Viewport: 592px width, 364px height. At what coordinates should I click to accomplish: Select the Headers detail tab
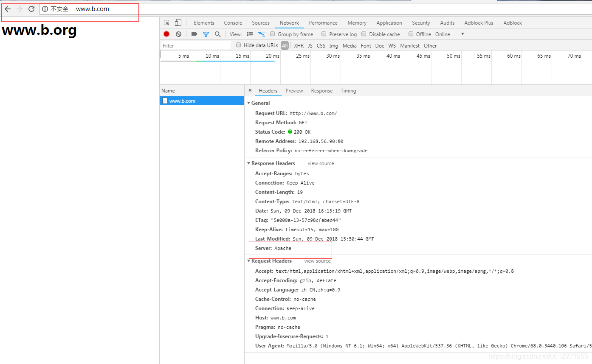coord(268,91)
